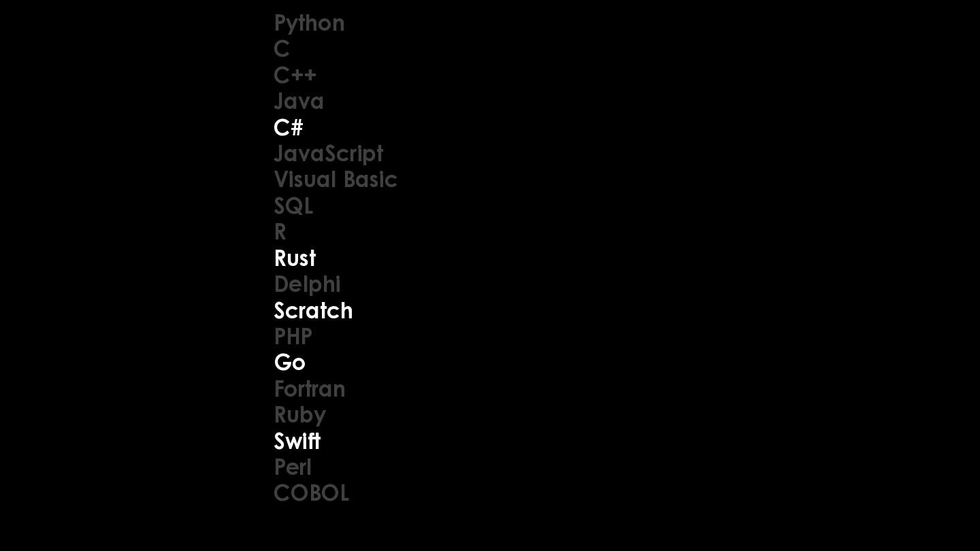Select the highlighted Rust entry
The height and width of the screenshot is (551, 980).
295,258
